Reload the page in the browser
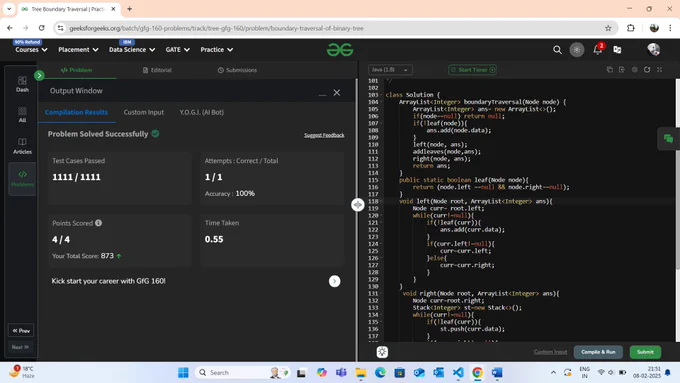 (42, 28)
